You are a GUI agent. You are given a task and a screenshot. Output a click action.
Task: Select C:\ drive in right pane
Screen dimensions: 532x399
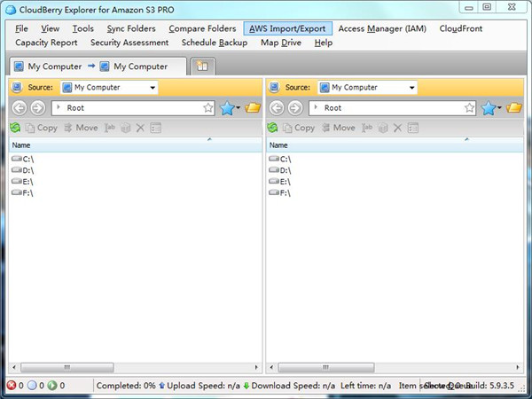pos(280,159)
